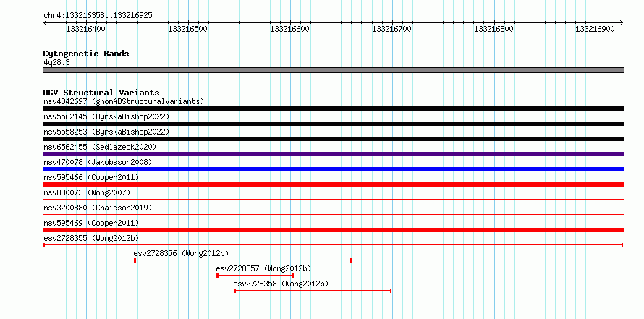Click ruler coordinate 133216500
644x319 pixels.
coord(187,29)
